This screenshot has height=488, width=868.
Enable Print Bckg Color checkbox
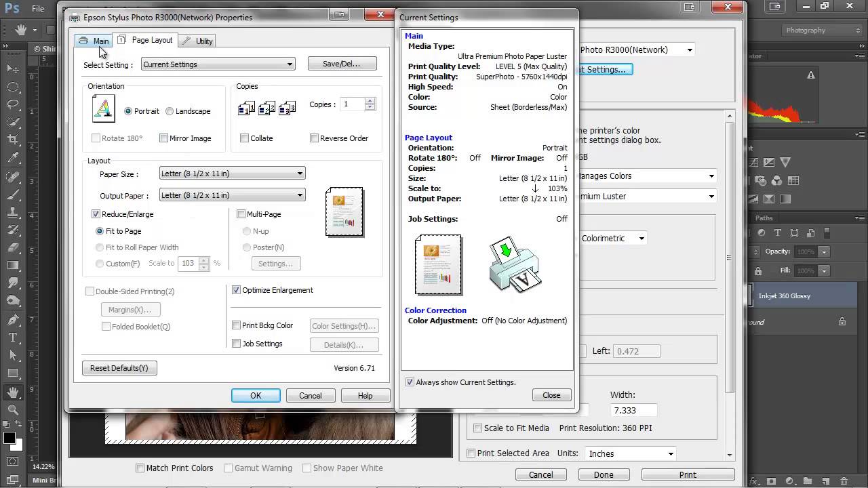236,325
